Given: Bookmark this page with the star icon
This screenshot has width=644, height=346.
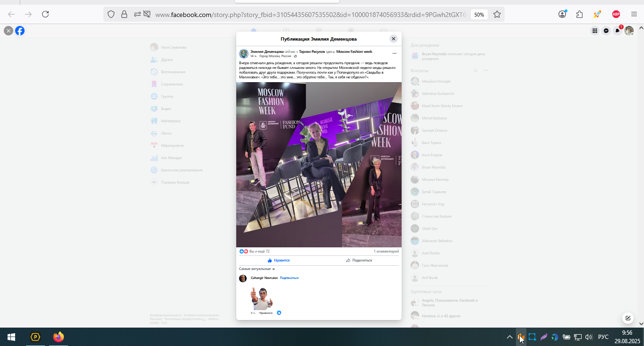Looking at the screenshot, I should coord(497,14).
